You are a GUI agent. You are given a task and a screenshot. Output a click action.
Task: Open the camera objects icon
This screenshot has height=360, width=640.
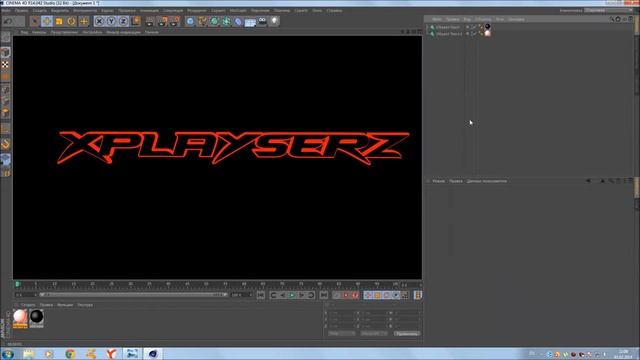(x=262, y=21)
